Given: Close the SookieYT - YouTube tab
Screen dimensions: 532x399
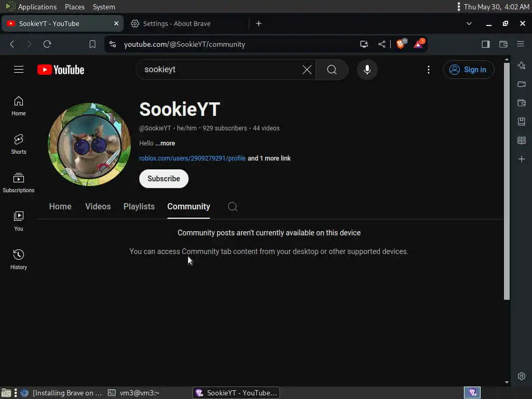Looking at the screenshot, I should (116, 23).
